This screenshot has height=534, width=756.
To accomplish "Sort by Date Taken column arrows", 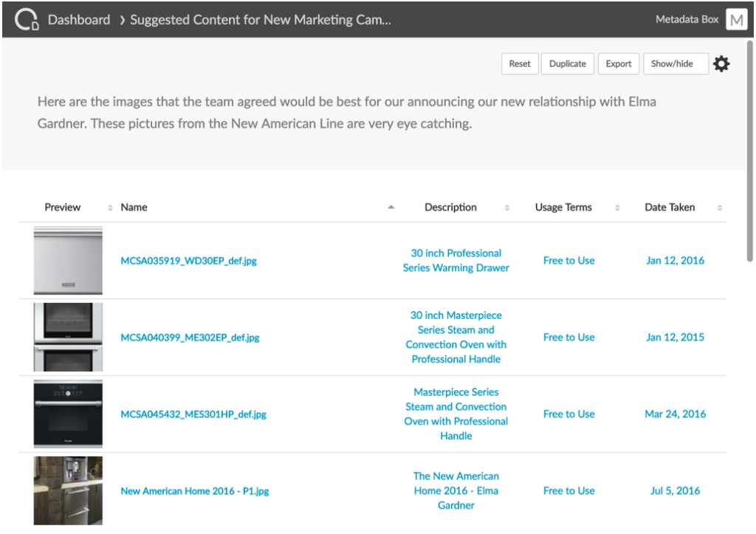I will 720,208.
